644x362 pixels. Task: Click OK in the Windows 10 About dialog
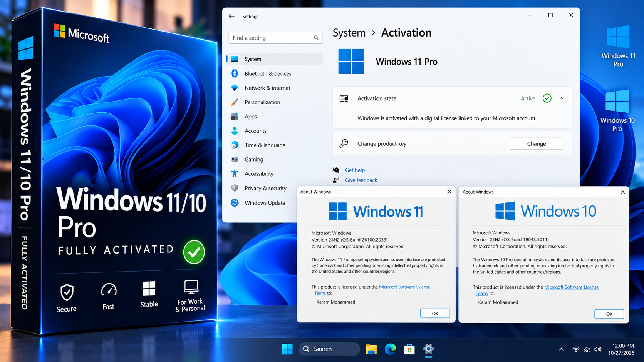(x=609, y=314)
